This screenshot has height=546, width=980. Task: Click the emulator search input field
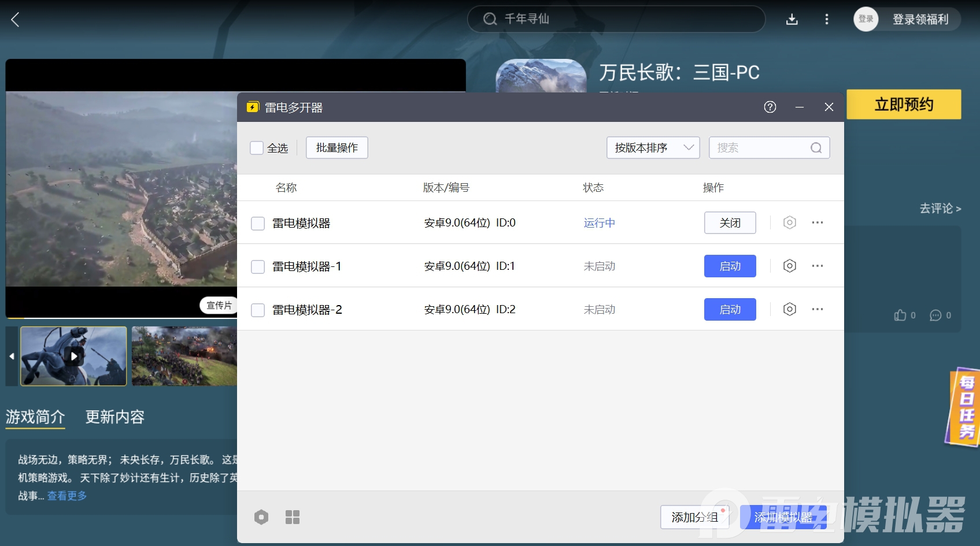760,148
